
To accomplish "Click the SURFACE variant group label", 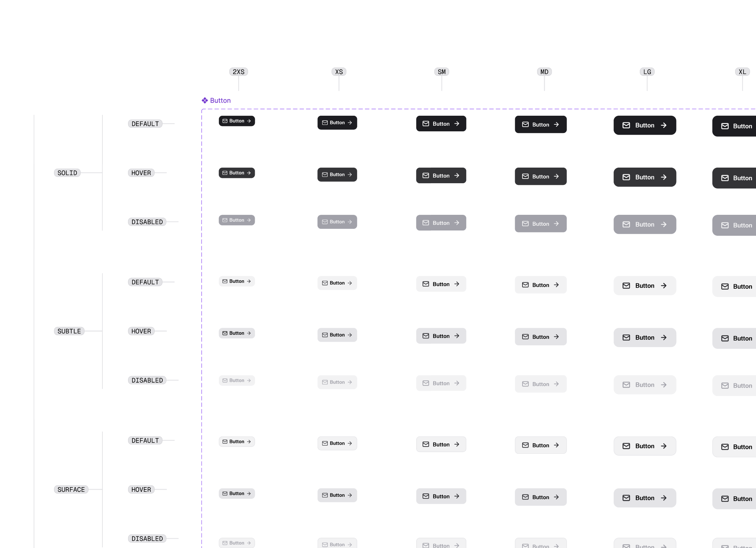I will (71, 489).
